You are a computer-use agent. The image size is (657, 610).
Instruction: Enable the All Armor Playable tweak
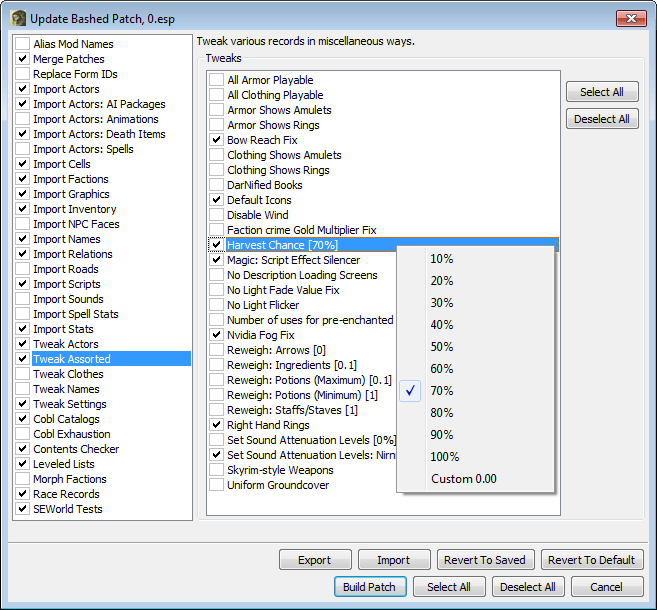pyautogui.click(x=217, y=80)
